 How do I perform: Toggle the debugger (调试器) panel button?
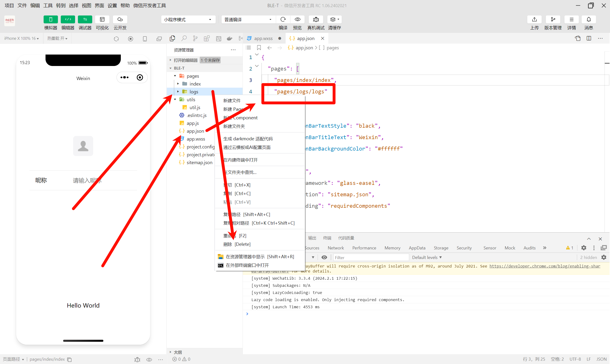[x=85, y=19]
